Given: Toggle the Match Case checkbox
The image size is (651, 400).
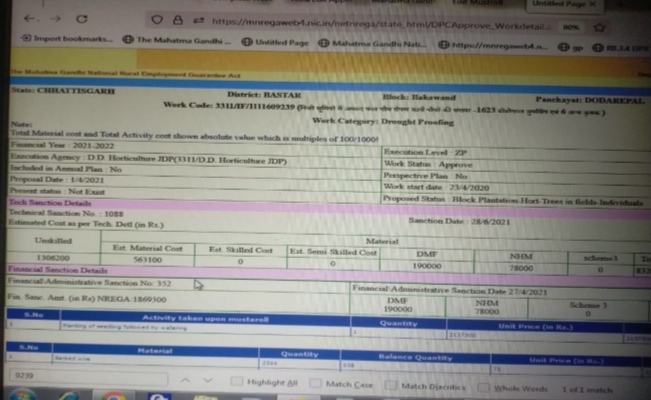Looking at the screenshot, I should pyautogui.click(x=316, y=383).
